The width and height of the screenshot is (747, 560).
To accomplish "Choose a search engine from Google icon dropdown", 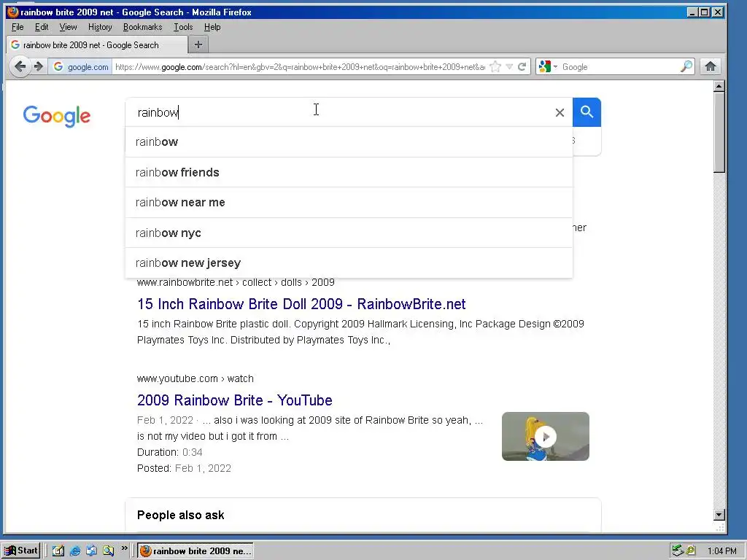I will 547,66.
